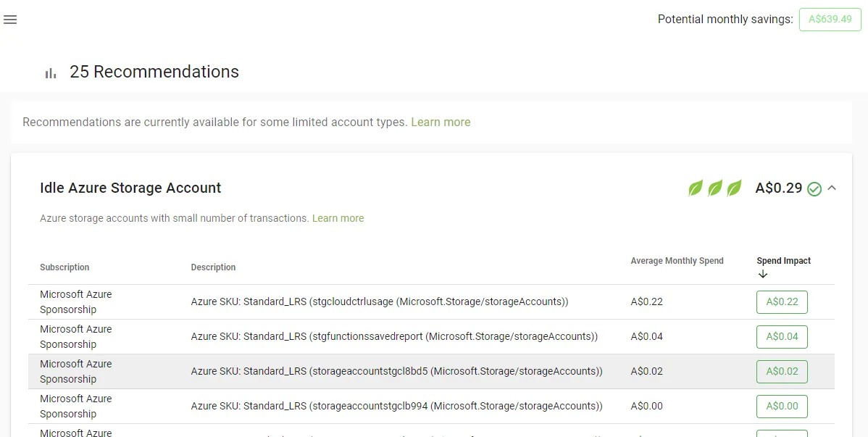
Task: Click the A$0.02 spend impact button
Action: pyautogui.click(x=782, y=372)
